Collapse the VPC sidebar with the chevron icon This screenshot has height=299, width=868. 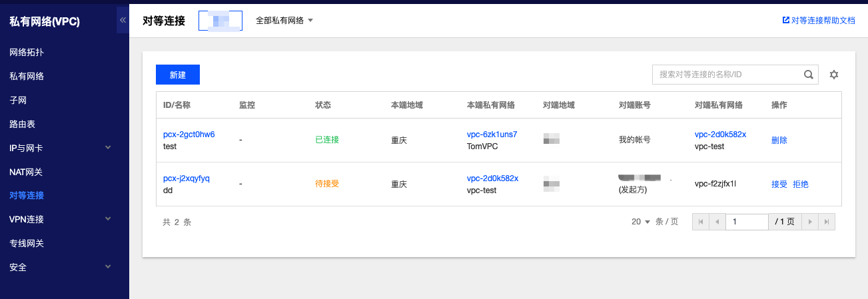[x=123, y=21]
